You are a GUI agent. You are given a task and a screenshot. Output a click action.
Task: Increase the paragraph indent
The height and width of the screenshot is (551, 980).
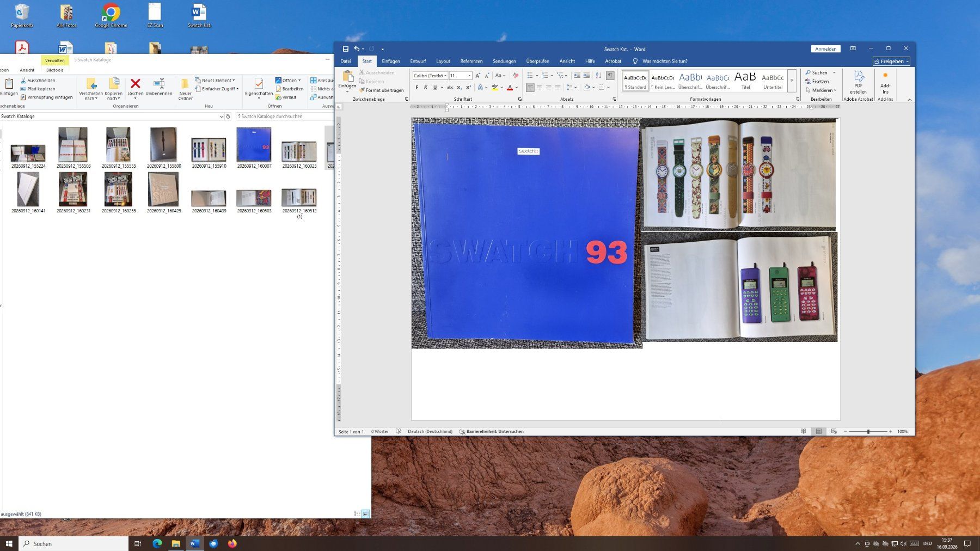(586, 76)
